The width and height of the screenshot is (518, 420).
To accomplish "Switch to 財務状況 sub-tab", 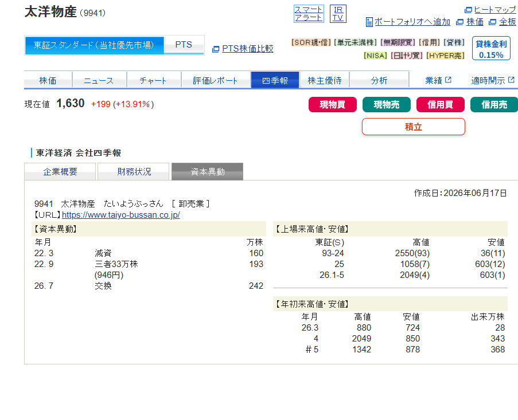I will 134,171.
